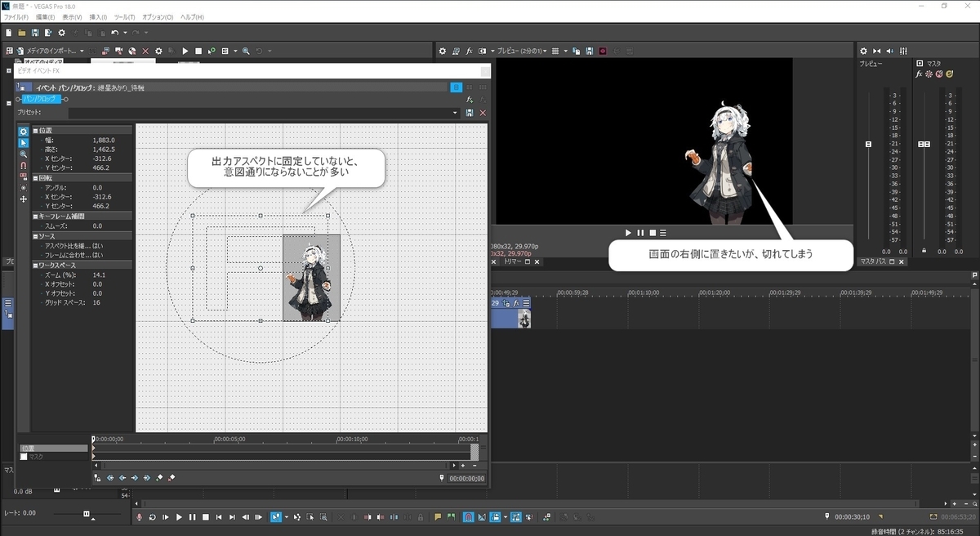The image size is (980, 536).
Task: Click the プレビュー volume fader handle
Action: 869,145
